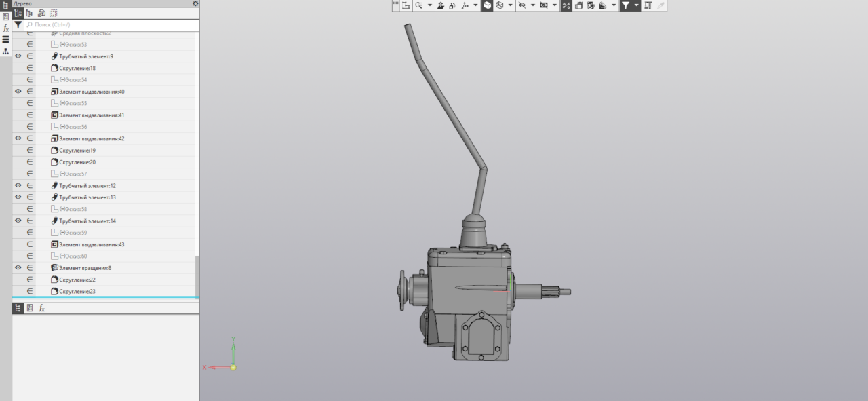
Task: Click the zoom magnifier in the view toolbar
Action: tap(419, 5)
